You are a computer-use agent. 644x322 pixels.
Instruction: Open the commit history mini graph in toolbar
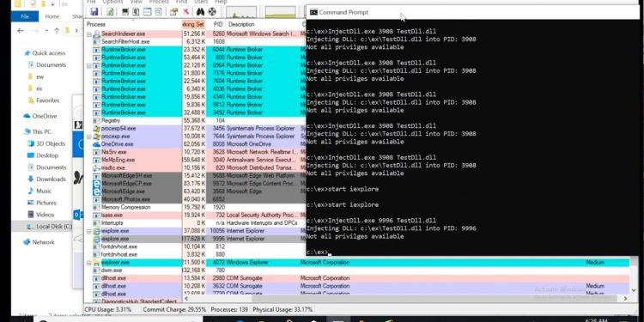point(281,12)
